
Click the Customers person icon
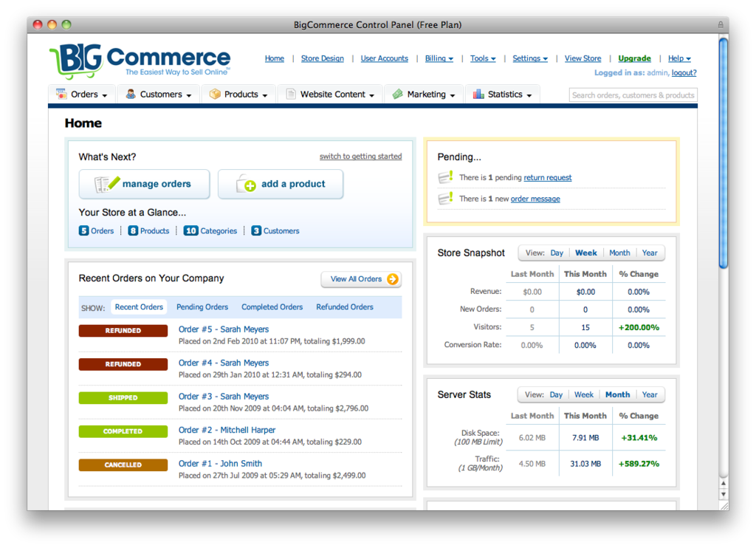coord(131,94)
